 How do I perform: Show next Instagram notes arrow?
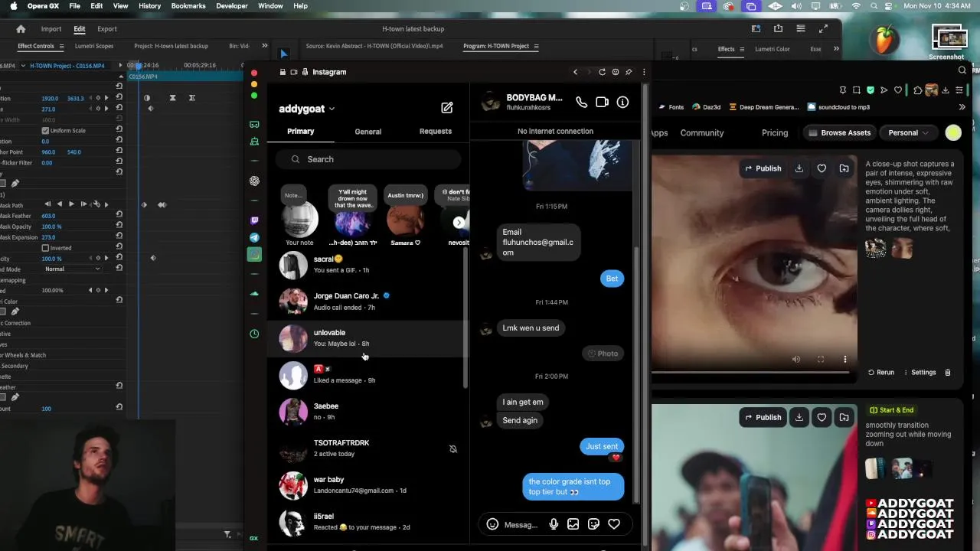point(459,223)
